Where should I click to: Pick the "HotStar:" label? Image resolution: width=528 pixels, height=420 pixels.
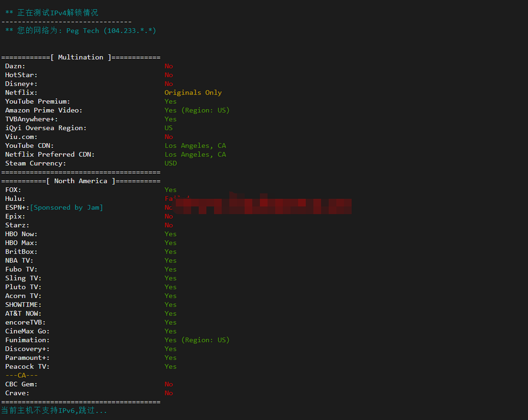21,75
